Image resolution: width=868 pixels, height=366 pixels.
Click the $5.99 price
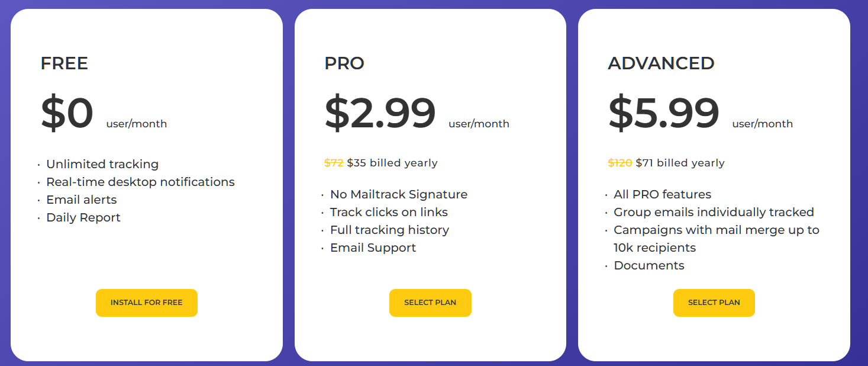coord(663,113)
